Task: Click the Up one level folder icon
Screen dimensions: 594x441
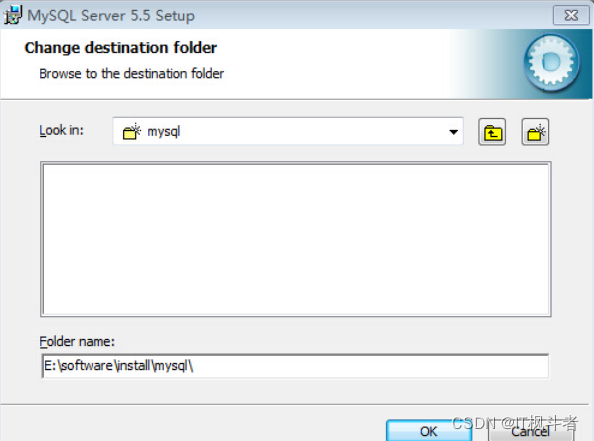Action: pyautogui.click(x=492, y=132)
